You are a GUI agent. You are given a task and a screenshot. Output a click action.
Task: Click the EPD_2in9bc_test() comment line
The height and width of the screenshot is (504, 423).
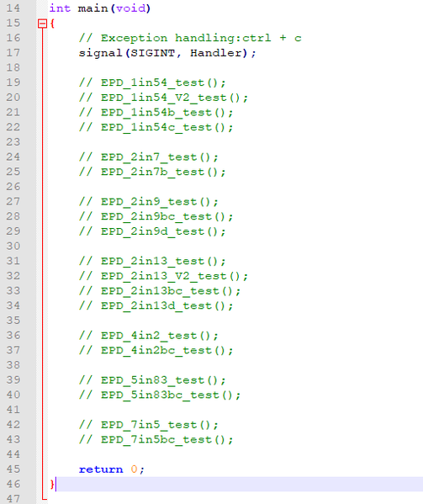coord(156,216)
